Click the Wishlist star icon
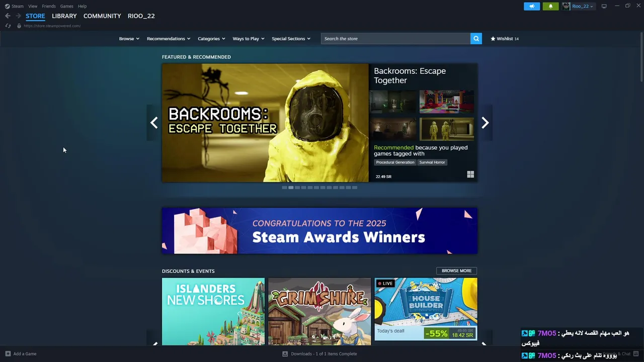Viewport: 644px width, 362px height. tap(493, 39)
